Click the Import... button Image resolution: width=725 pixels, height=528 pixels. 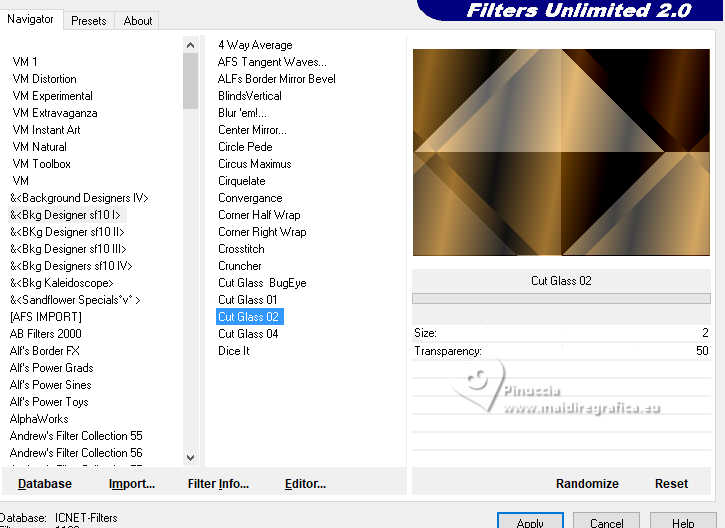tap(132, 484)
